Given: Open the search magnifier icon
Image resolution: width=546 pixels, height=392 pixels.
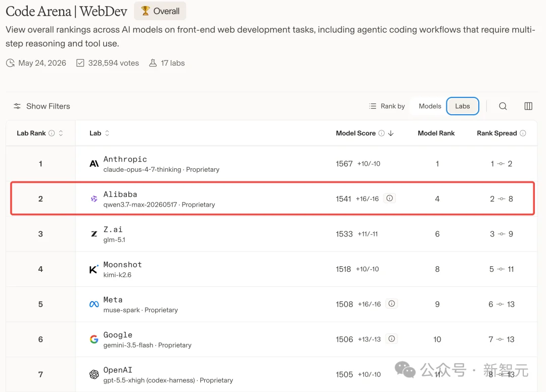Looking at the screenshot, I should 503,106.
